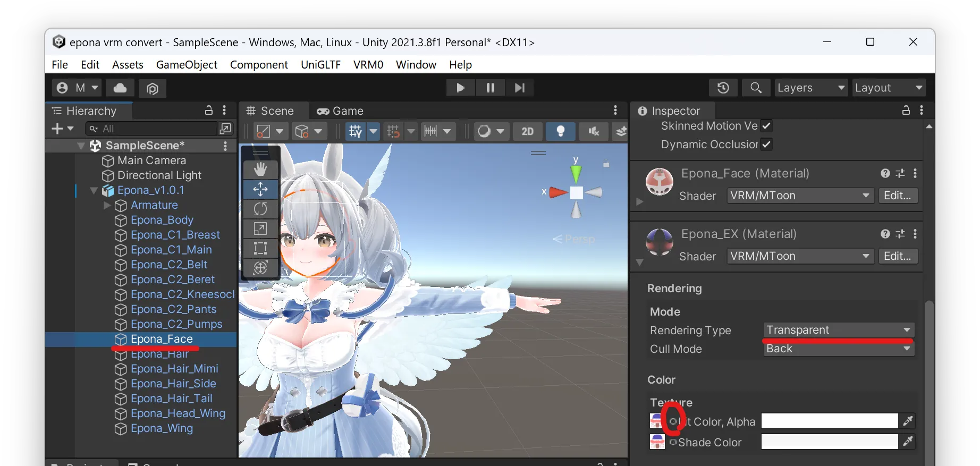The height and width of the screenshot is (466, 980).
Task: Open the VRM0 menu
Action: point(368,65)
